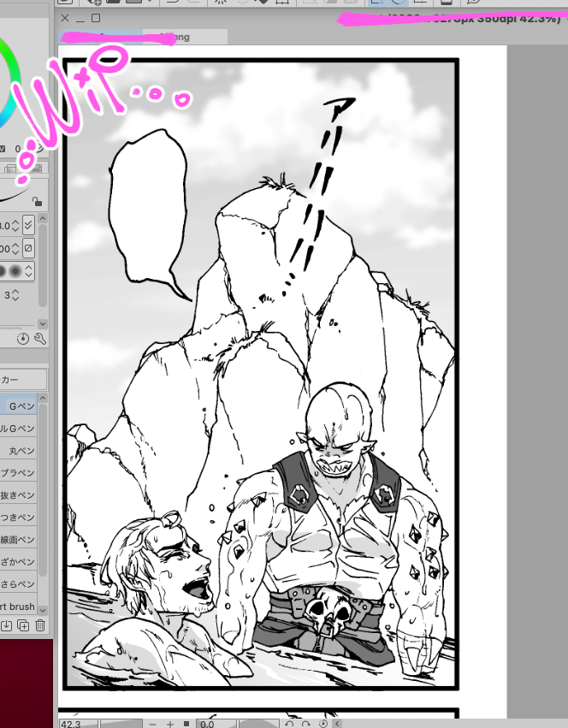Click the rotation angle field showing 0.0
568x728 pixels.
point(216,724)
